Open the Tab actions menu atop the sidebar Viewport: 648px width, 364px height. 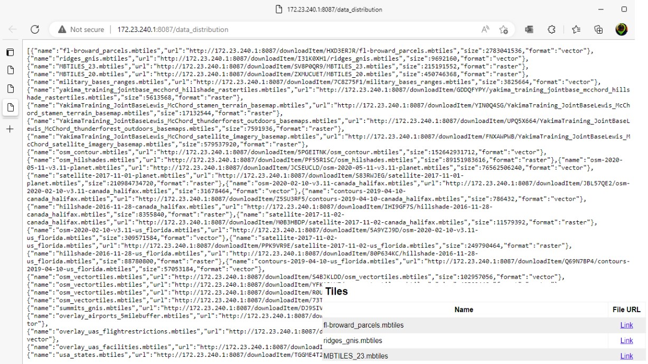coord(10,52)
